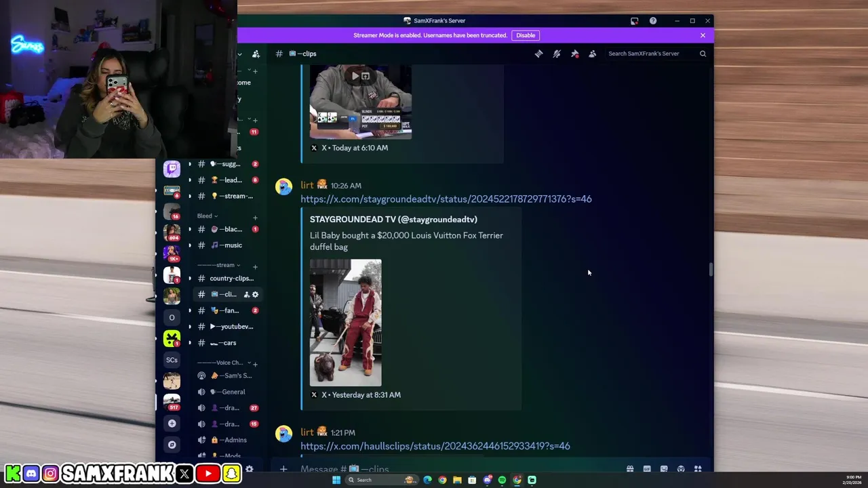Screen dimensions: 868x488
Task: Open the green Kick server icon
Action: 172,338
